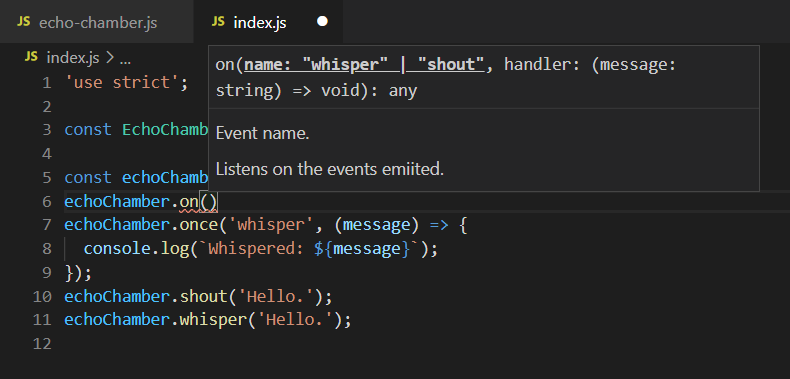
Task: Click 'Listens on the events emiited.' text
Action: [330, 169]
